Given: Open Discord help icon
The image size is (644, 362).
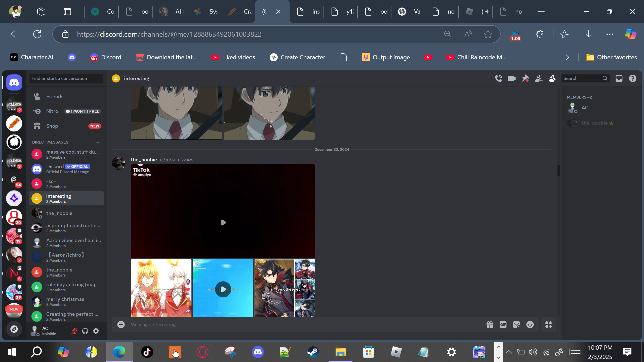Looking at the screenshot, I should tap(633, 78).
